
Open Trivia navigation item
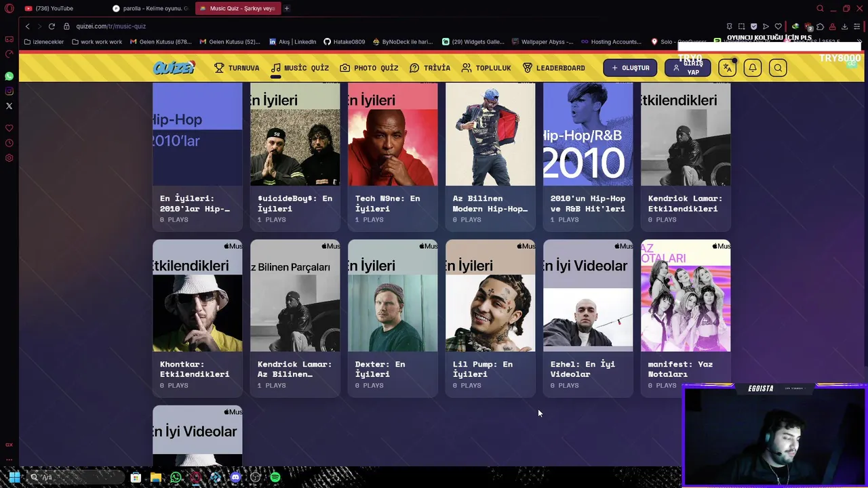point(430,68)
